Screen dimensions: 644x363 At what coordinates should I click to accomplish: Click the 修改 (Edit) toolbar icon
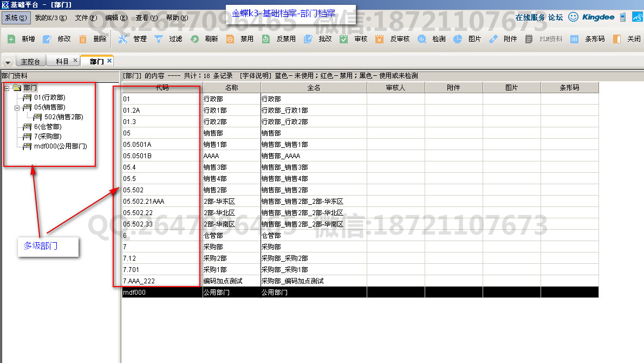47,39
